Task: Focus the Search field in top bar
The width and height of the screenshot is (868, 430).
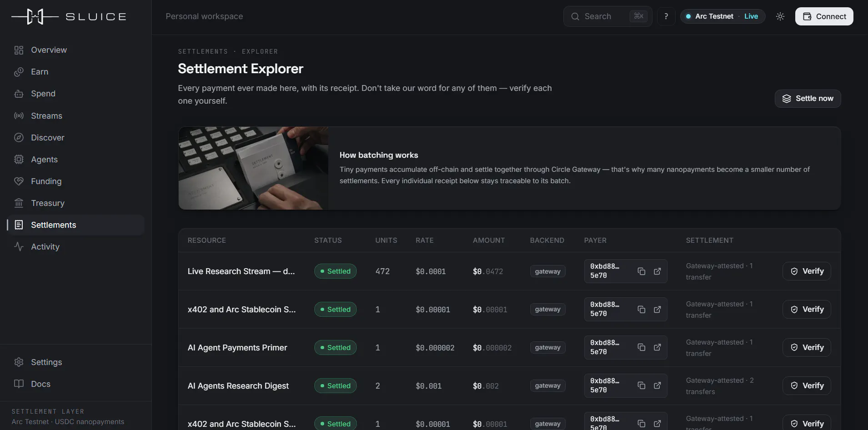Action: pos(607,16)
